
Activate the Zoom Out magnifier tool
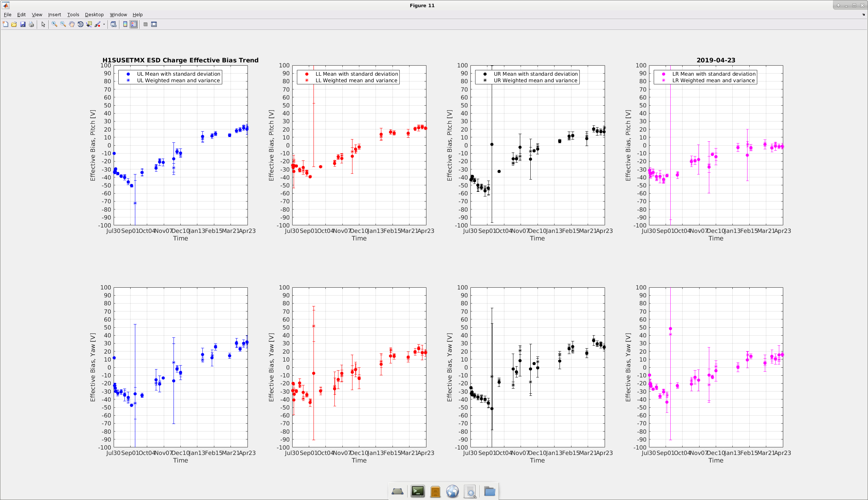point(63,25)
